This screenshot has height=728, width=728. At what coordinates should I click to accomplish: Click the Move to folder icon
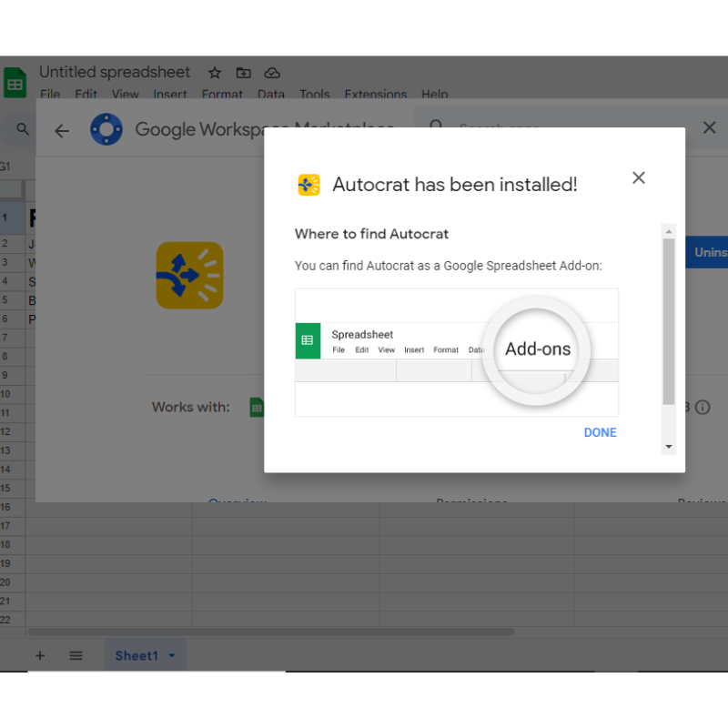(243, 73)
